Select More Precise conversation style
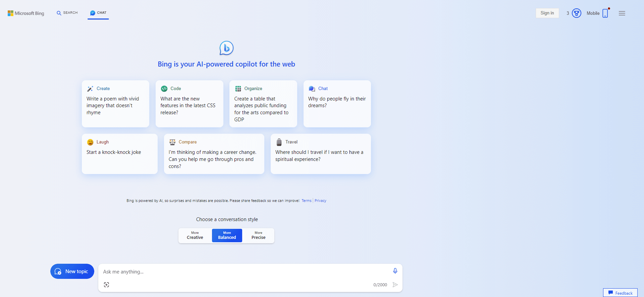Image resolution: width=644 pixels, height=297 pixels. [258, 236]
